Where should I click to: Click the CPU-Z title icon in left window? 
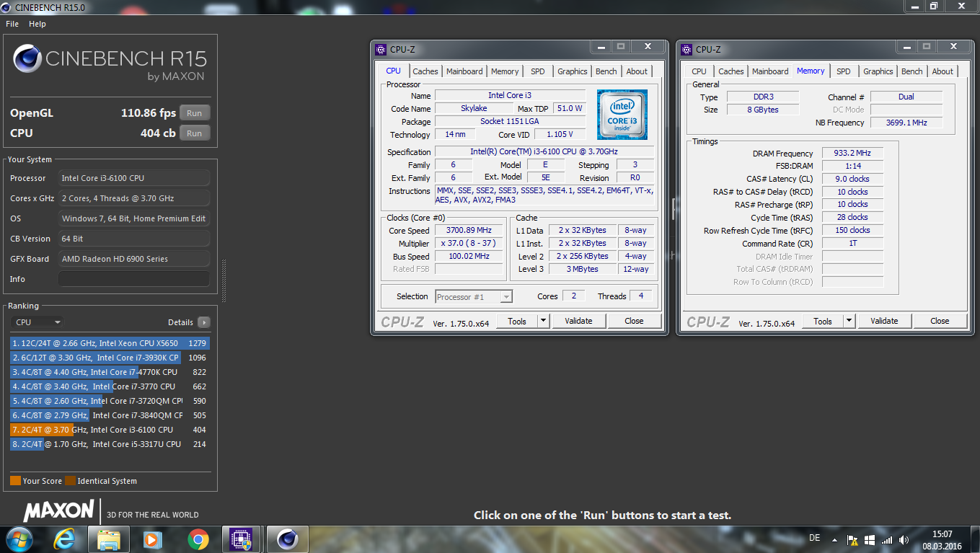click(381, 50)
